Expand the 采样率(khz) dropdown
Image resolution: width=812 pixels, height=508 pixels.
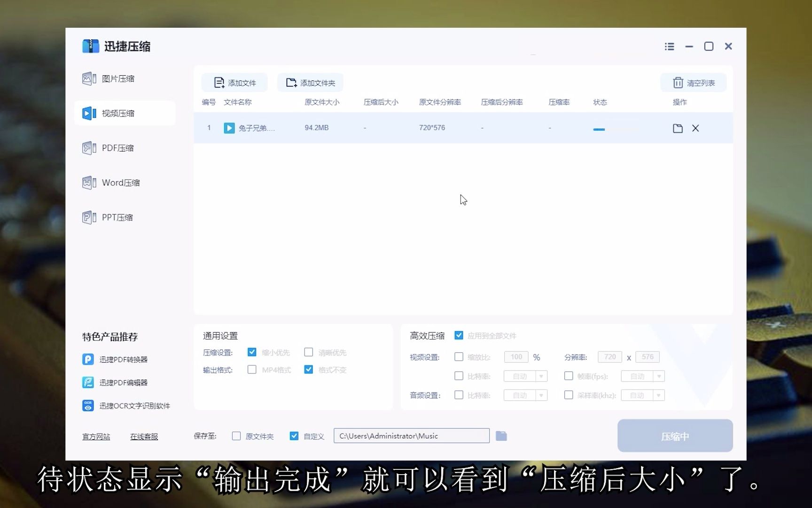(659, 396)
